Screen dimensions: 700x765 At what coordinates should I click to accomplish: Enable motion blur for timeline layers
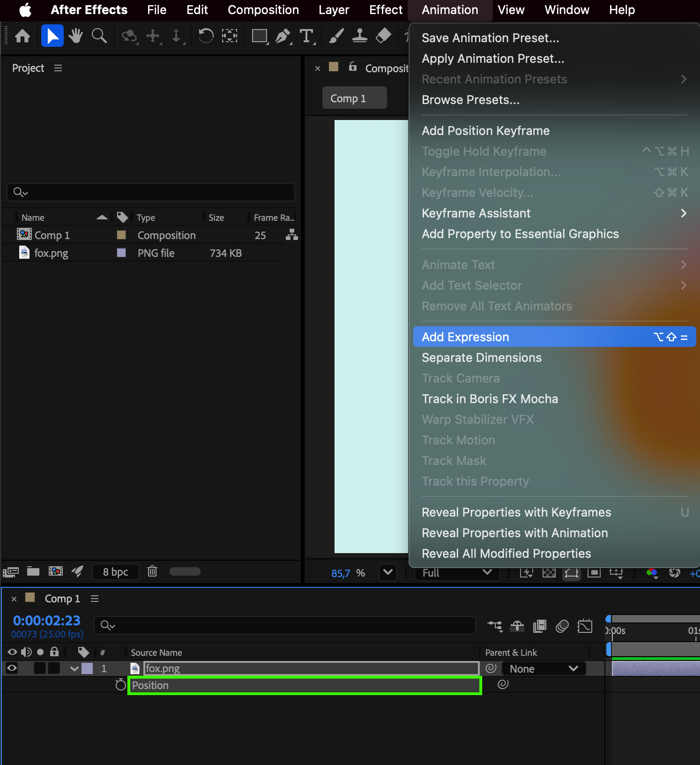(562, 626)
